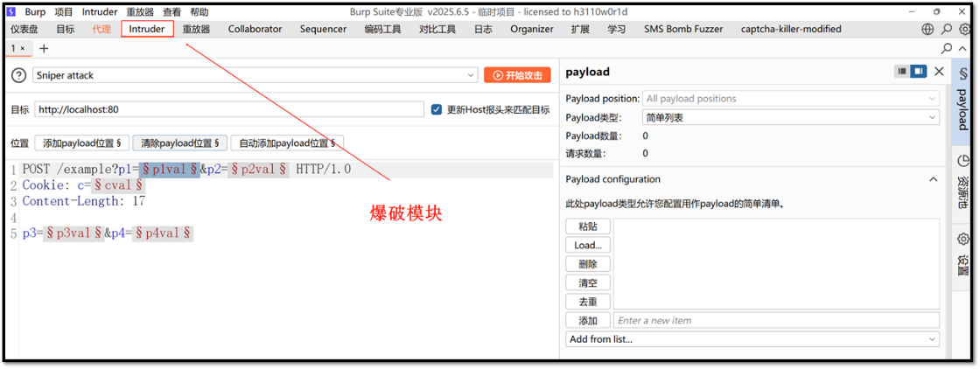The height and width of the screenshot is (369, 980).
Task: Click the §p3val§ payload marker
Action: [73, 233]
